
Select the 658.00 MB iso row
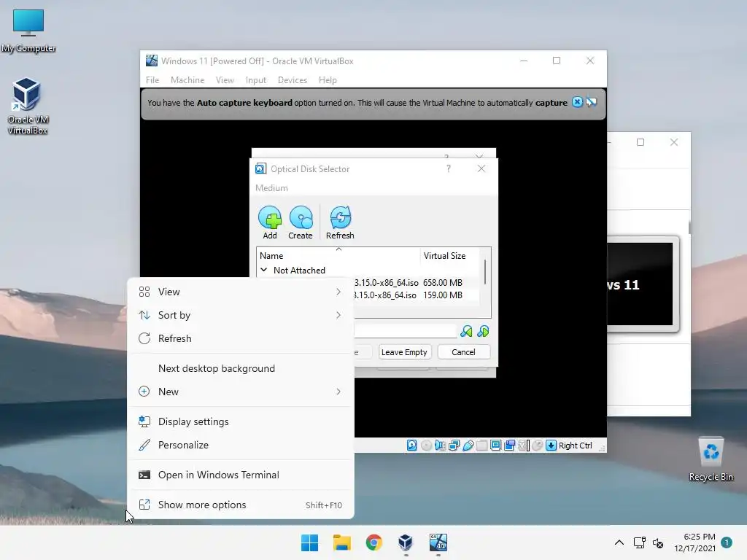[418, 282]
